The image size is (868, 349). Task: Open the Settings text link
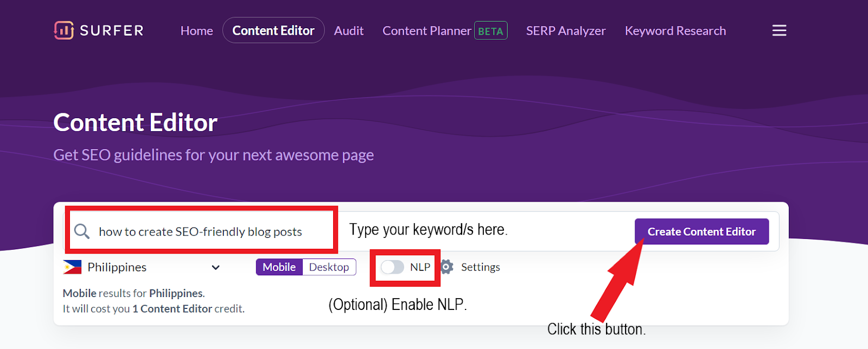click(x=480, y=267)
